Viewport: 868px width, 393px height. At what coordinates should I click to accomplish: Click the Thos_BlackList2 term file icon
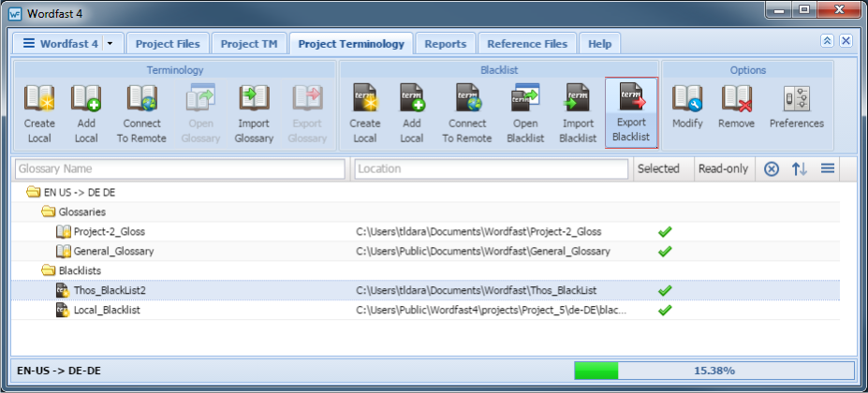pos(62,290)
